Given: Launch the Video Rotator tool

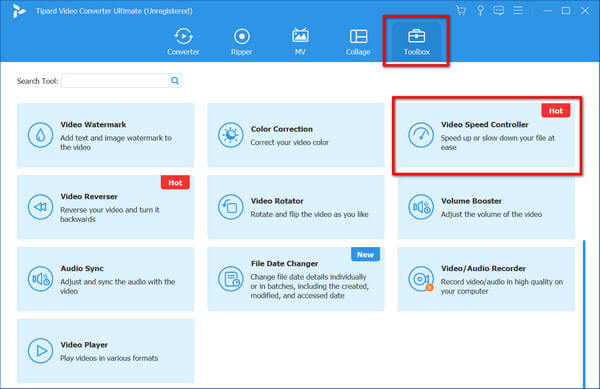Looking at the screenshot, I should (x=296, y=207).
